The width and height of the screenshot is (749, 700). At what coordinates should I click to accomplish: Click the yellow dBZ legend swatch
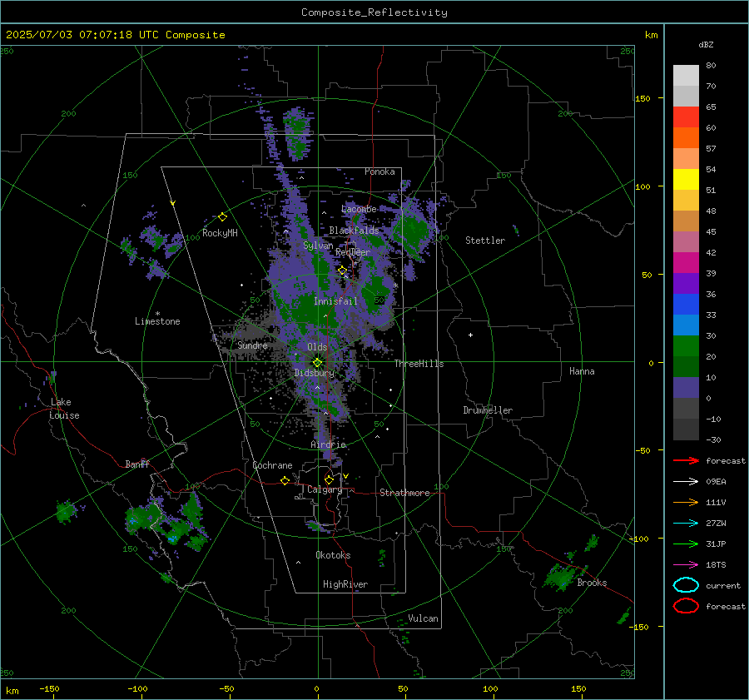click(686, 179)
